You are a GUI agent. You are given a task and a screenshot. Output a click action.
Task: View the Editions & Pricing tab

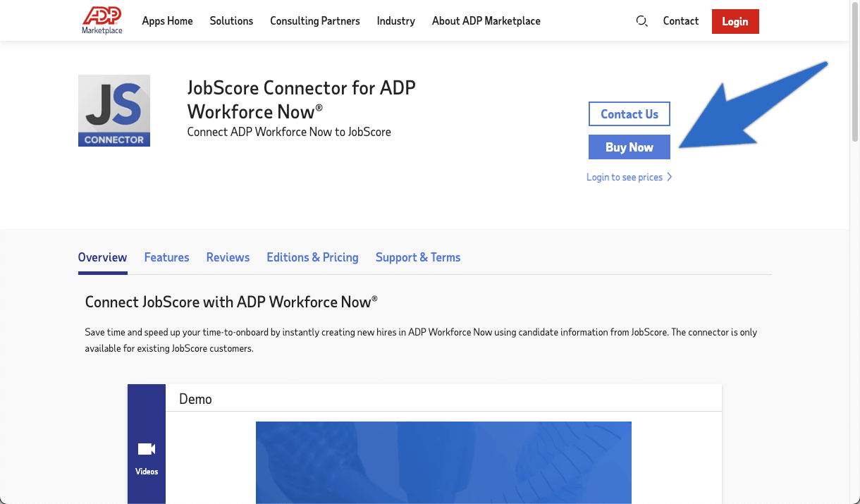point(312,257)
